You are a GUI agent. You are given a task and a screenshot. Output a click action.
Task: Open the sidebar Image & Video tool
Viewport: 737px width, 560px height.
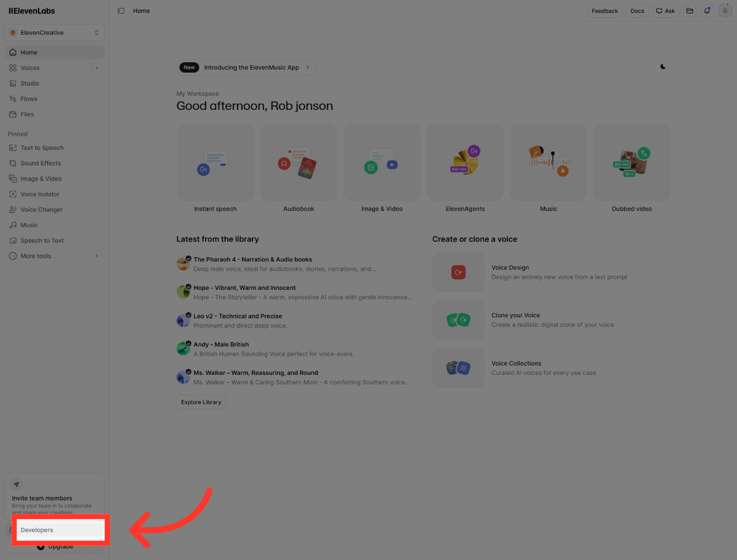pos(55,179)
